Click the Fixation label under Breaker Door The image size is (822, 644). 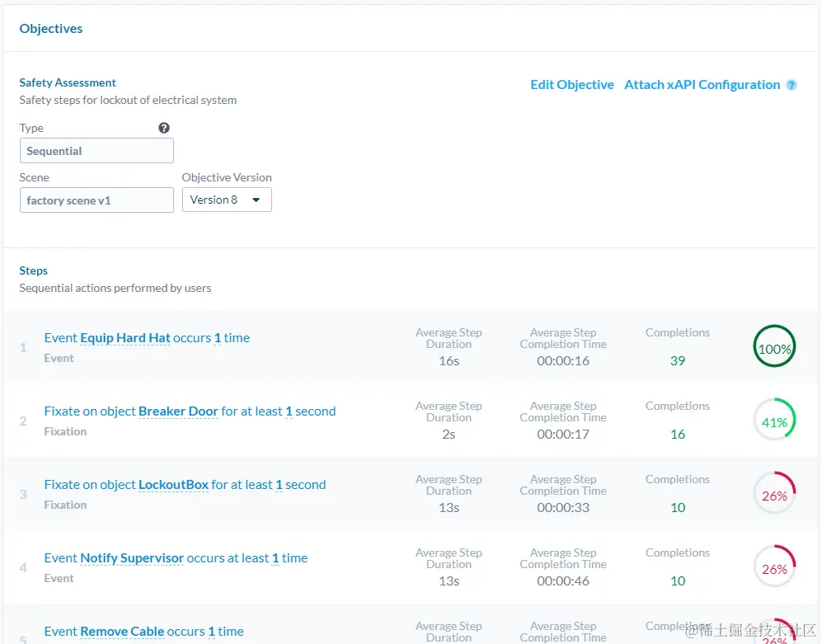pyautogui.click(x=65, y=431)
